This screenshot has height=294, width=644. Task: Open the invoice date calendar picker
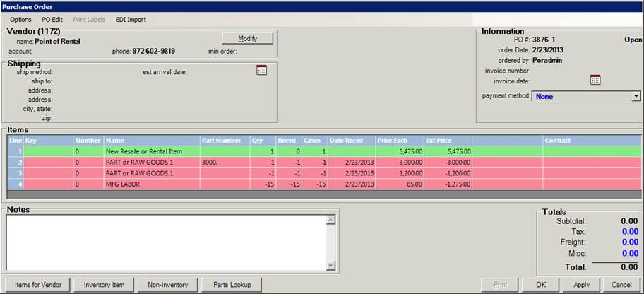coord(595,80)
